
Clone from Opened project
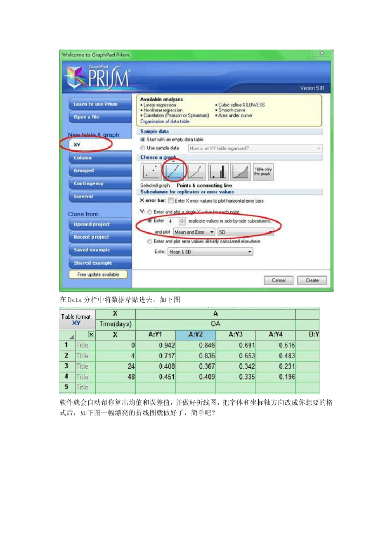point(100,224)
